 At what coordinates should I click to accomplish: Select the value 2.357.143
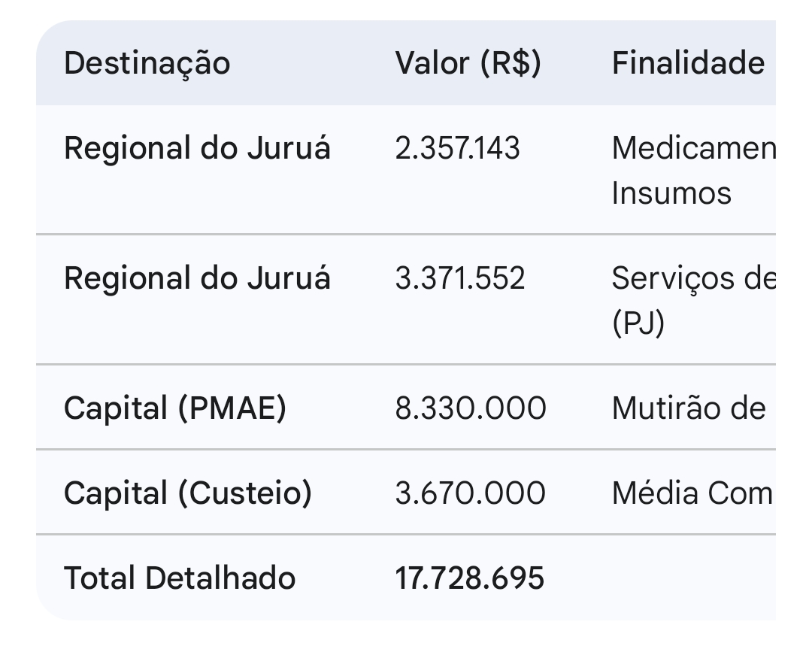457,149
